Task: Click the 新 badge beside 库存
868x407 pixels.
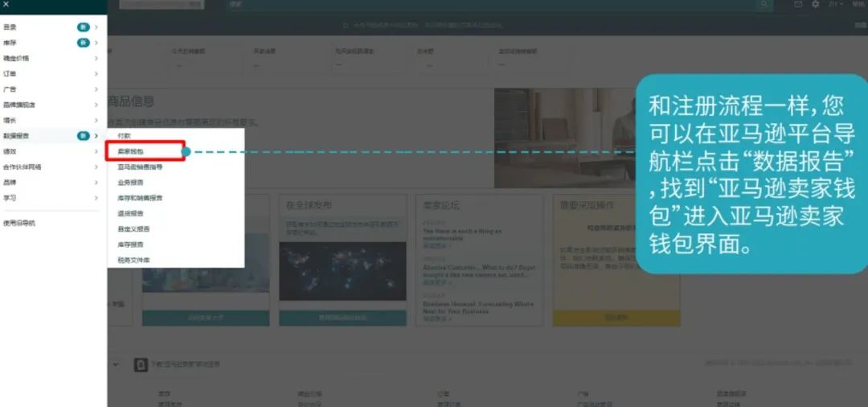Action: (83, 43)
